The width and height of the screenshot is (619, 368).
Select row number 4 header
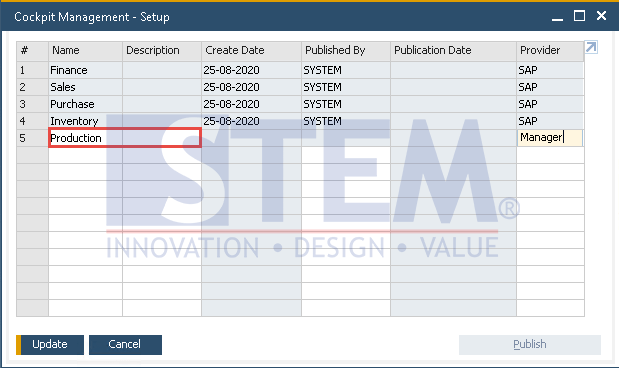tap(32, 121)
